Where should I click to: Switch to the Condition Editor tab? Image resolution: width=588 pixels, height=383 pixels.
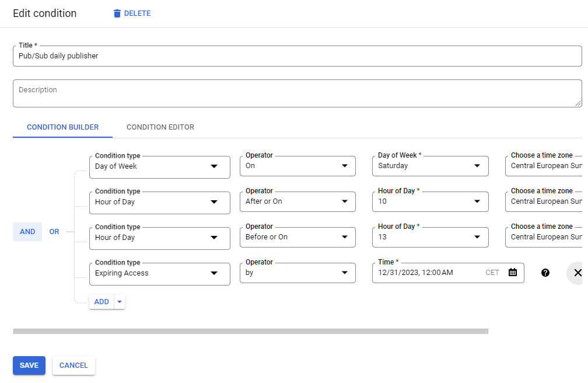pos(160,127)
